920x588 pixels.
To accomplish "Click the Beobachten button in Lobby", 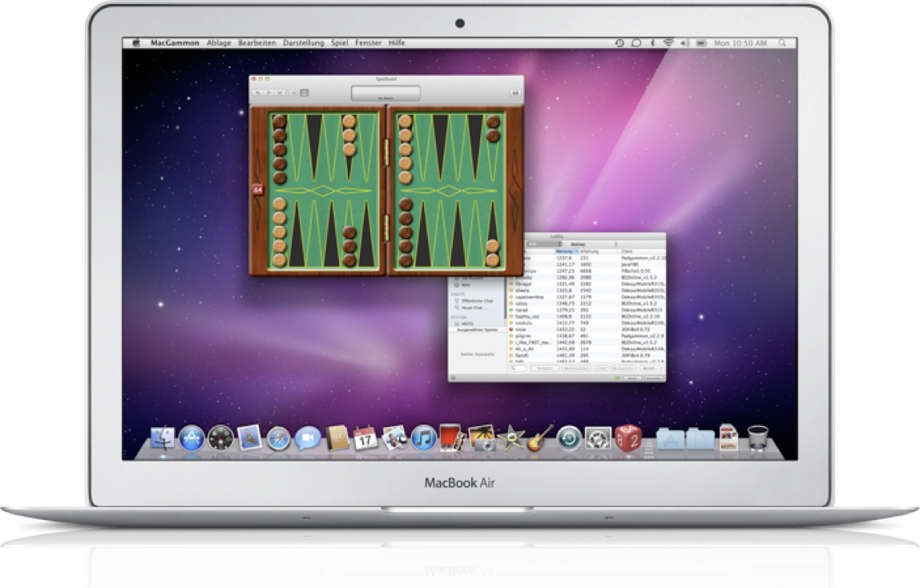I will pos(622,369).
